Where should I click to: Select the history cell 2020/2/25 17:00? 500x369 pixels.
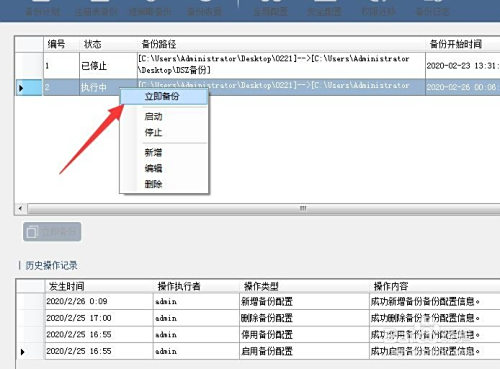coord(99,318)
